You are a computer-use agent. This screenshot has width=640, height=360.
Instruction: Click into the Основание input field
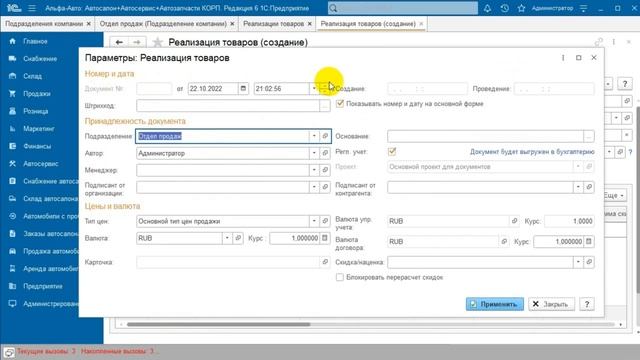[x=485, y=136]
